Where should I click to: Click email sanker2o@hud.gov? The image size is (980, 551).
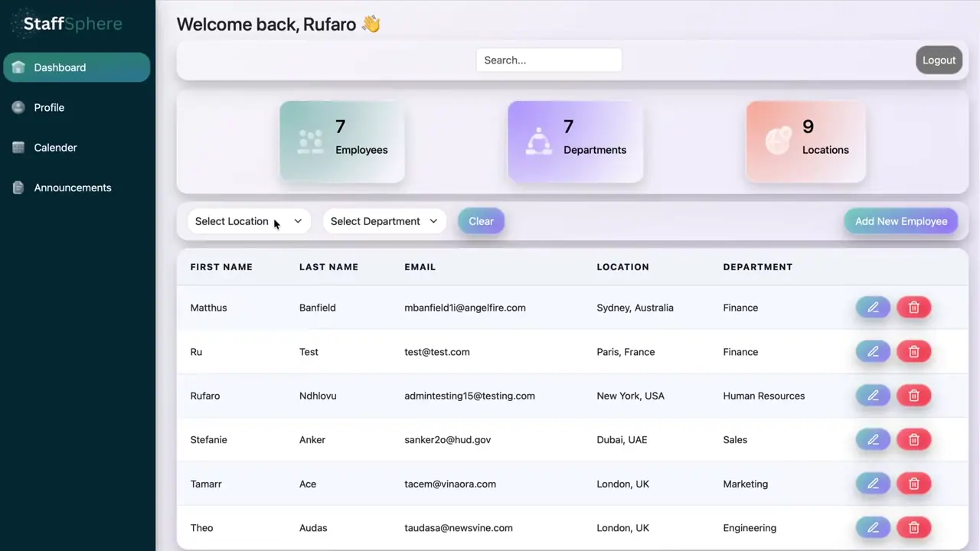[x=447, y=440]
